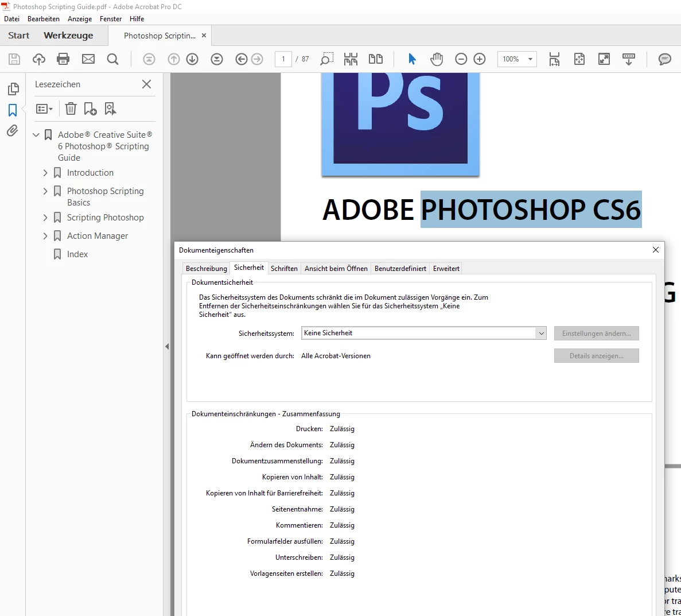
Task: Jump to last page icon
Action: click(217, 59)
